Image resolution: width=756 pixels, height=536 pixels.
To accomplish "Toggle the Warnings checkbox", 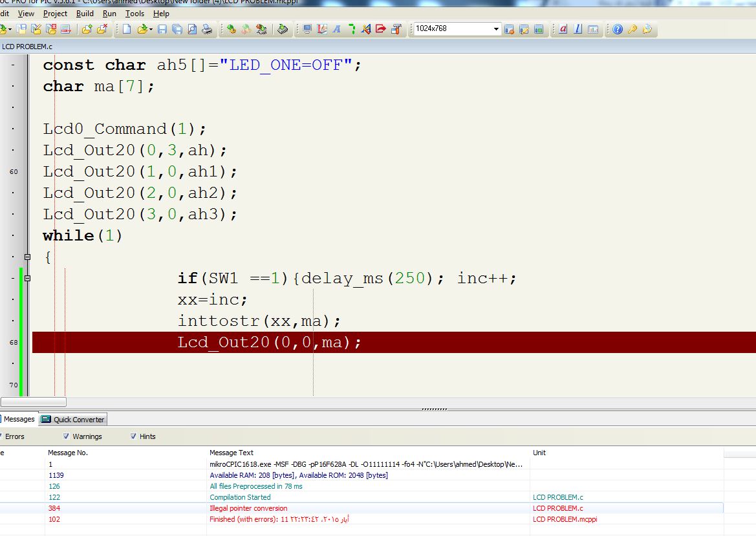I will coord(66,436).
